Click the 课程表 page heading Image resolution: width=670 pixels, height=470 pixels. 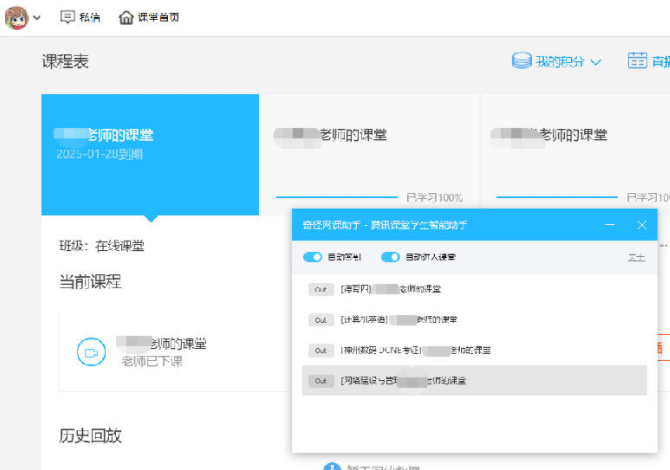[x=65, y=62]
